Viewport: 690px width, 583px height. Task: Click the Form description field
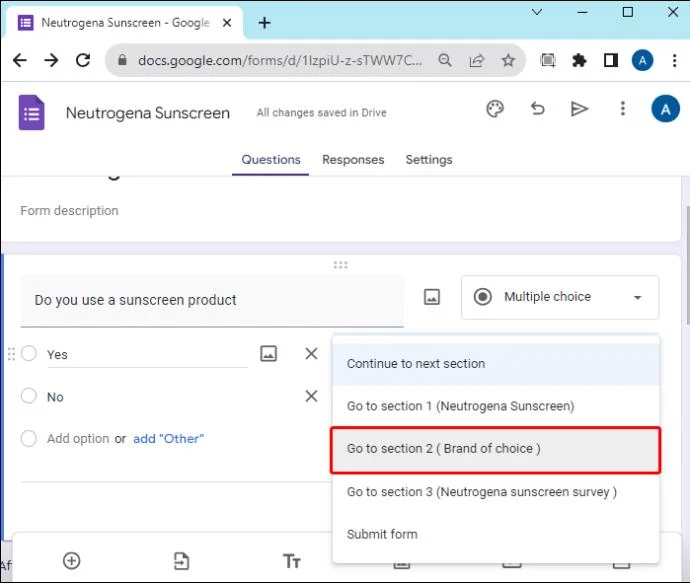70,211
